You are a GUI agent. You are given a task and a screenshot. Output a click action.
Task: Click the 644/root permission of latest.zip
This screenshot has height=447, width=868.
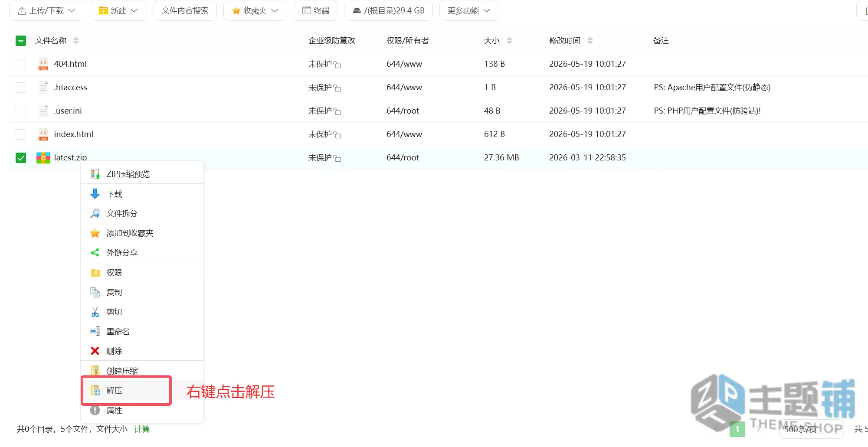click(403, 157)
